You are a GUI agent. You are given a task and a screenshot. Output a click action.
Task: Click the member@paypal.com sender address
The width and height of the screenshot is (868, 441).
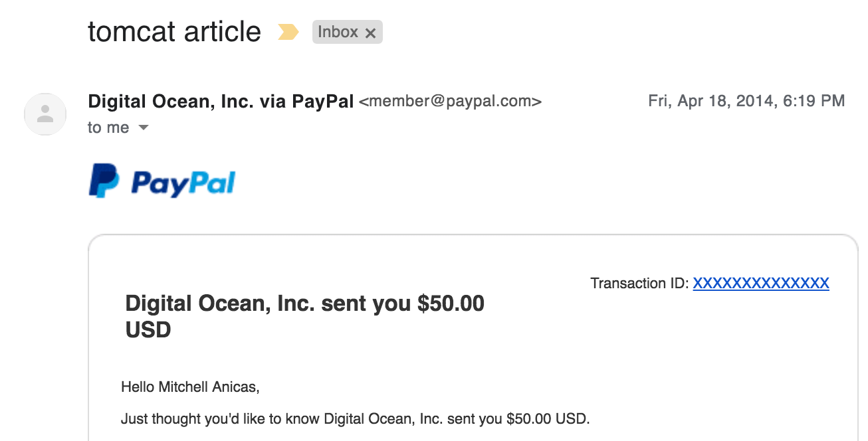coord(450,102)
